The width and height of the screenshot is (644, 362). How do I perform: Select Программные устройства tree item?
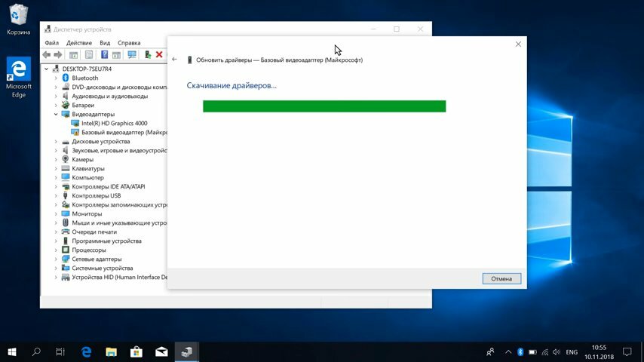point(106,241)
